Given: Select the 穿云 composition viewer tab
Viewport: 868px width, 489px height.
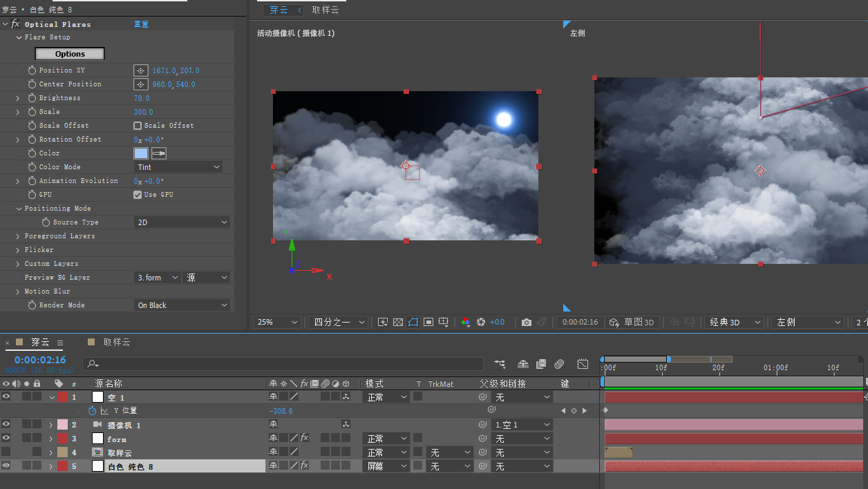Looking at the screenshot, I should click(279, 10).
